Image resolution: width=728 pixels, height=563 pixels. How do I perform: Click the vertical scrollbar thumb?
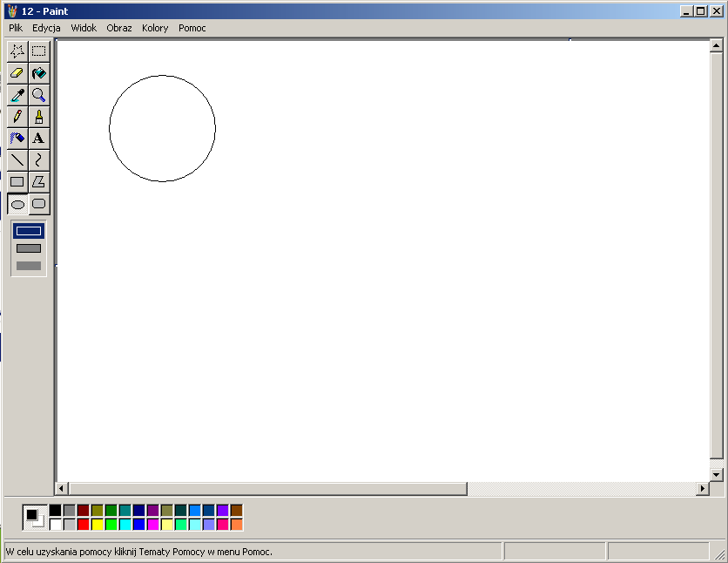click(716, 255)
